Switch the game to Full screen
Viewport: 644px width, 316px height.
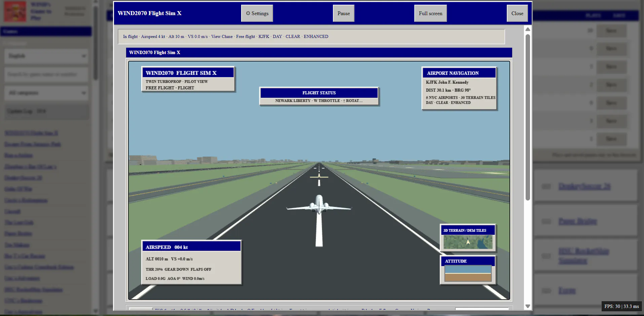(430, 13)
